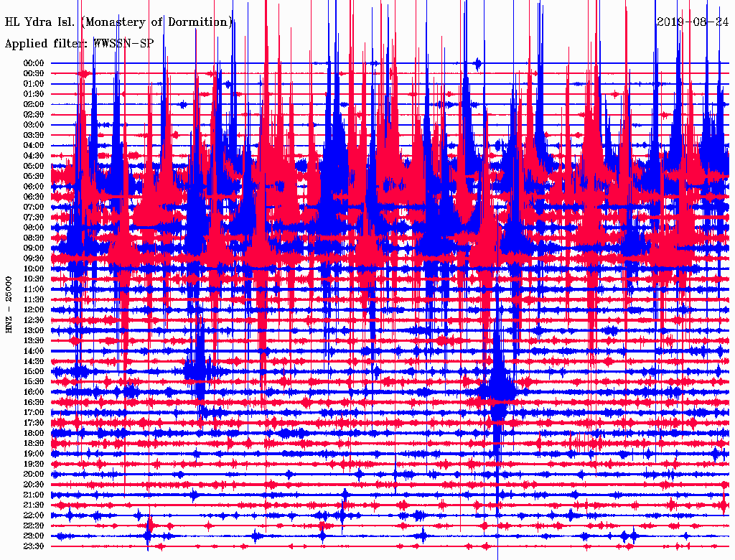The width and height of the screenshot is (735, 560).
Task: Click the 10:30 time label
Action: pos(33,279)
